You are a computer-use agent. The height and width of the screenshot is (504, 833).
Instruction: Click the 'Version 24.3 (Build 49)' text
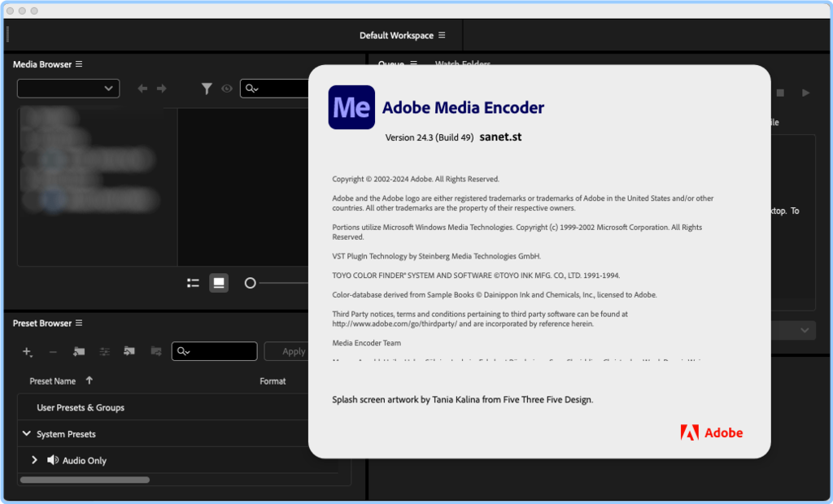(430, 137)
